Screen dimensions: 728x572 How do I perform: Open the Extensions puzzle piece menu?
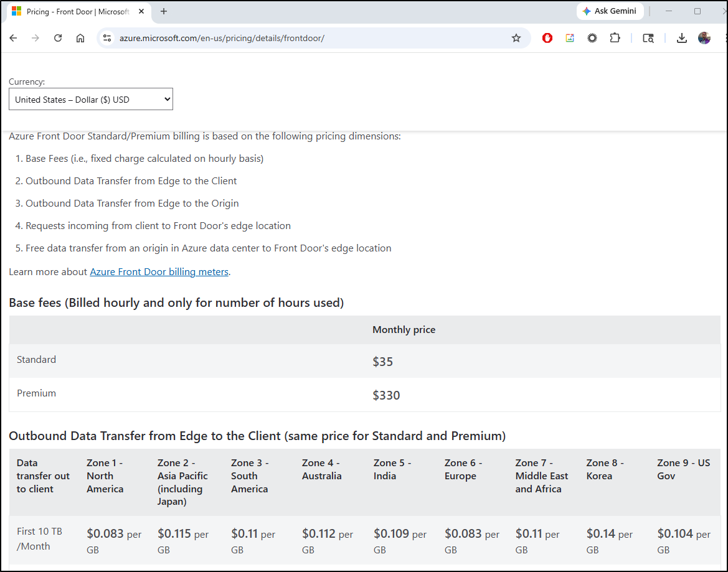tap(615, 38)
